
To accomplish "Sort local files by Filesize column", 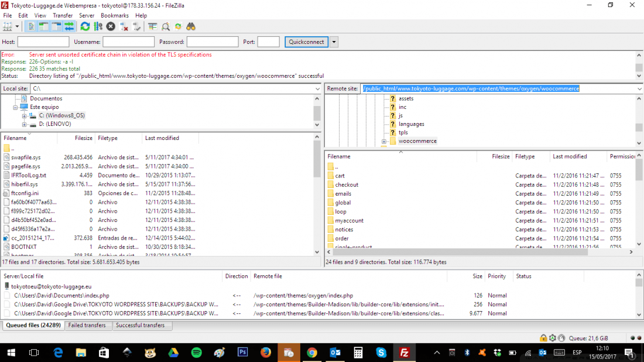I will [76, 138].
